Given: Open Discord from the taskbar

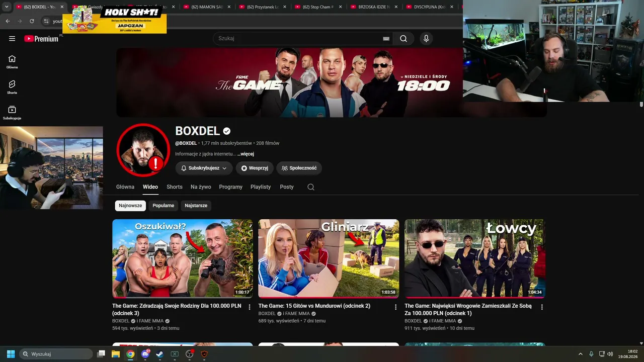Looking at the screenshot, I should (x=145, y=354).
